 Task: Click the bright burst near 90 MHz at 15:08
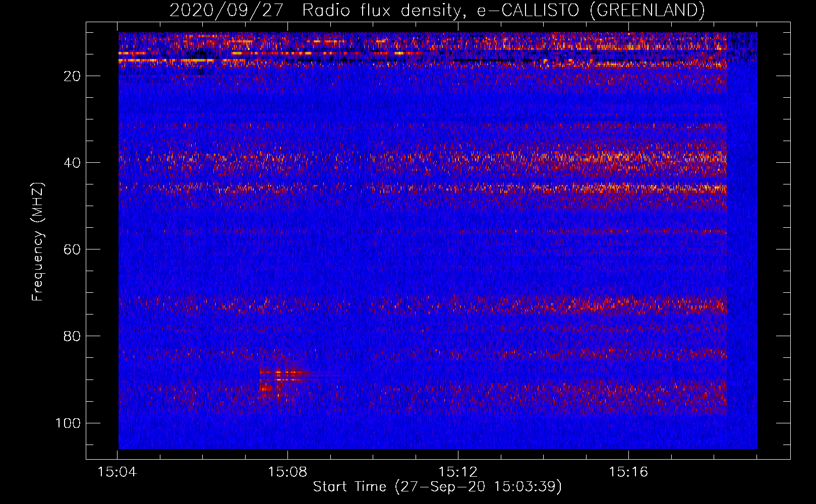point(283,381)
